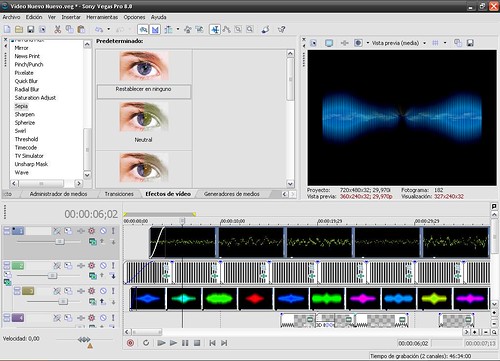Image resolution: width=500 pixels, height=361 pixels.
Task: Open the Archivo menu
Action: [x=11, y=17]
